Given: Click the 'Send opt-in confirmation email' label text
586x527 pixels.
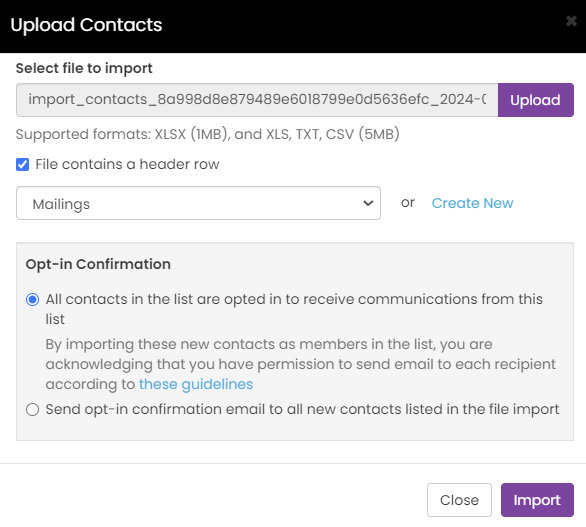Looking at the screenshot, I should click(302, 409).
